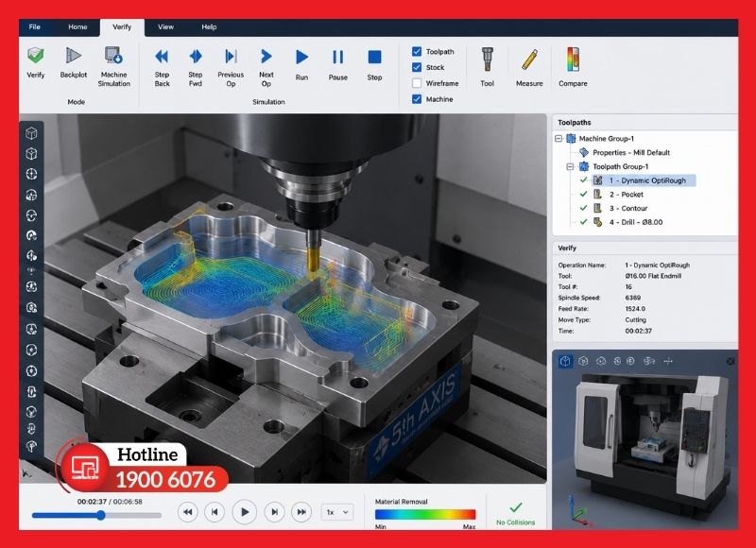The height and width of the screenshot is (548, 756).
Task: Select the highlighted cube view icon in machine preview
Action: (565, 361)
